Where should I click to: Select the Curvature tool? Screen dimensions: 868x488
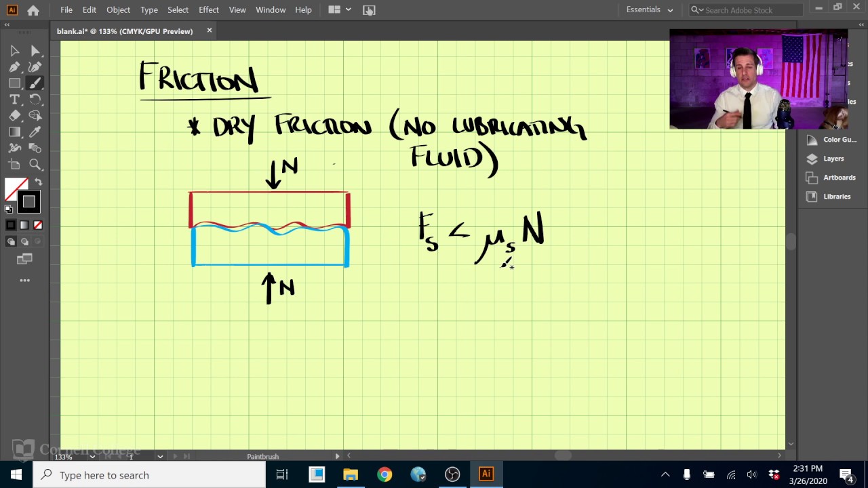tap(35, 67)
